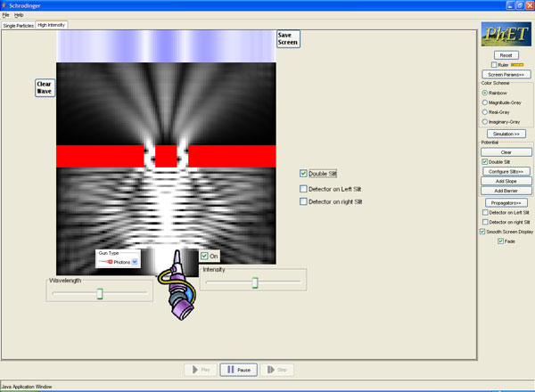Toggle Double Slit in Potential panel
Screen dimensions: 535x392
coord(484,162)
